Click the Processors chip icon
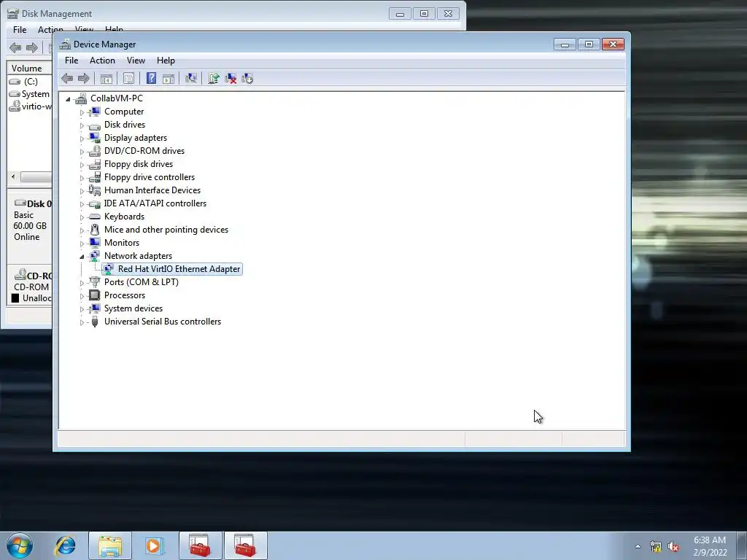This screenshot has height=560, width=747. tap(95, 295)
